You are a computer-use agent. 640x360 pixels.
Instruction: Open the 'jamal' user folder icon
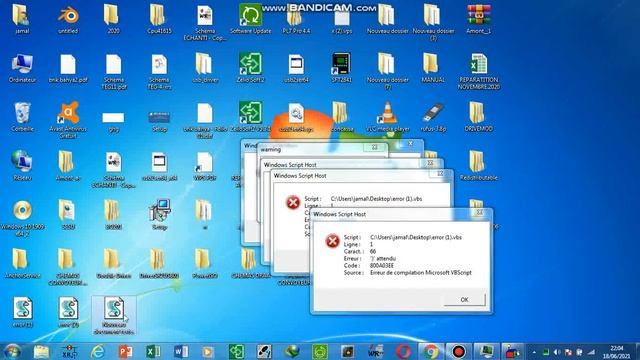click(x=22, y=18)
